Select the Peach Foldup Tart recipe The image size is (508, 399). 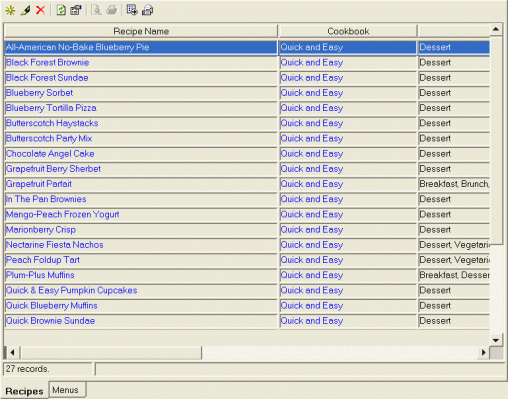[x=141, y=260]
